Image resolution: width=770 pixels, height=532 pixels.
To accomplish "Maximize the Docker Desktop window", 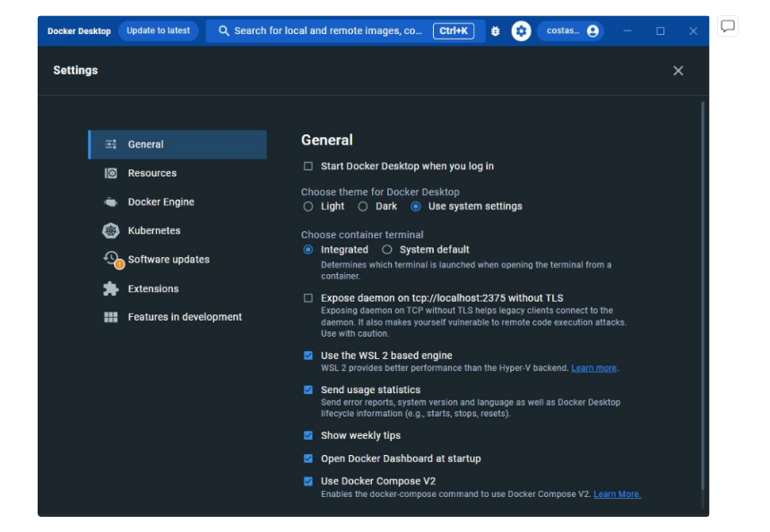I will click(661, 31).
